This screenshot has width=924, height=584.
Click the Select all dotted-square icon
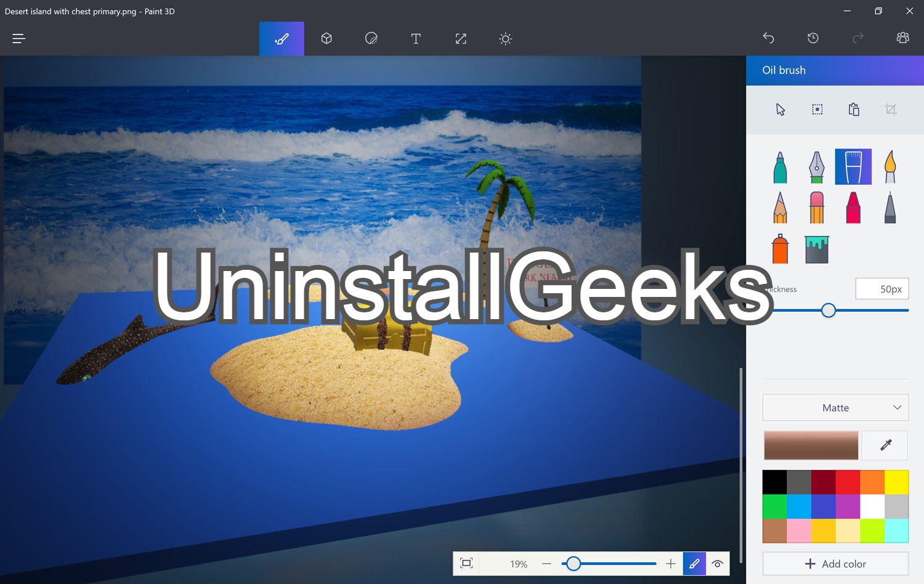point(817,110)
